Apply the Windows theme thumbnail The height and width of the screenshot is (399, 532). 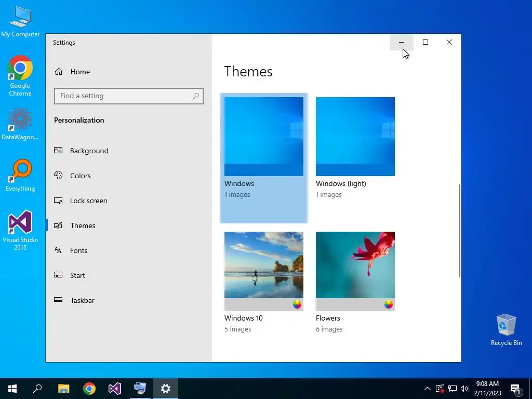[x=263, y=137]
